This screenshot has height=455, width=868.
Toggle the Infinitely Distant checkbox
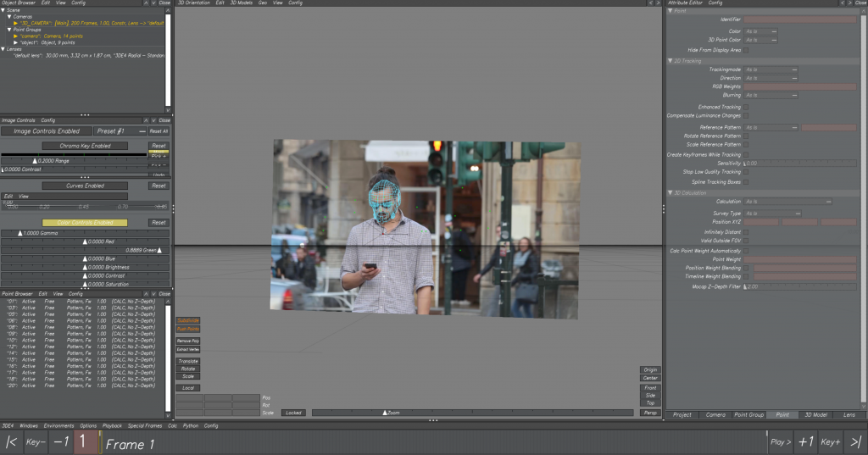point(747,232)
